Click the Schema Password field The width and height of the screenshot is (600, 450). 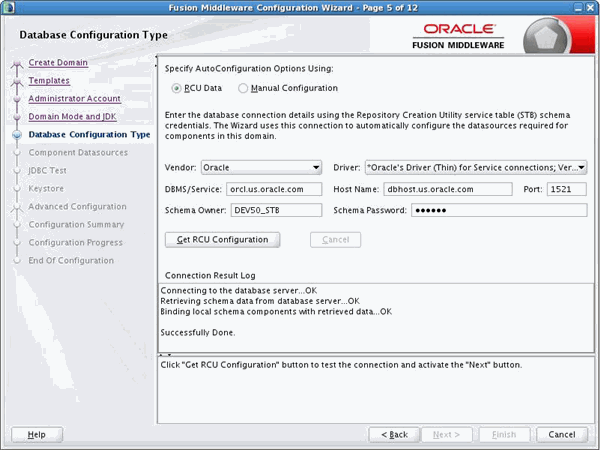tap(499, 210)
